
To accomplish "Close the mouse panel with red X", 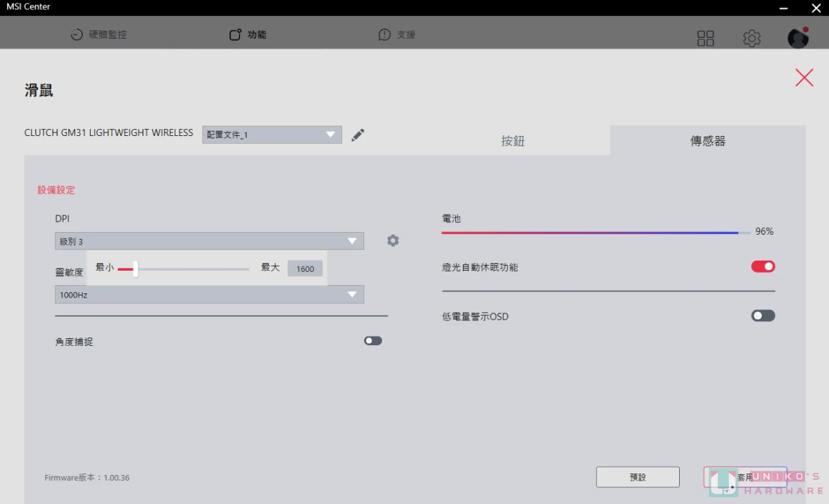I will pyautogui.click(x=804, y=77).
